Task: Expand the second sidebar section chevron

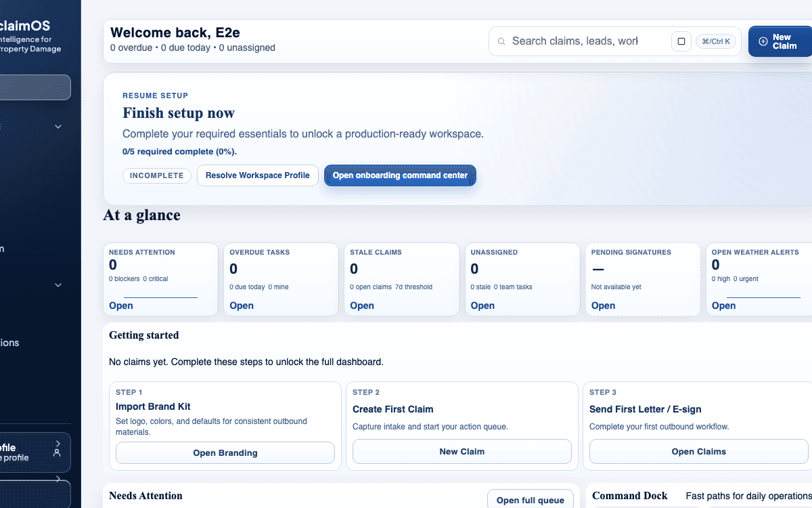Action: pos(58,285)
